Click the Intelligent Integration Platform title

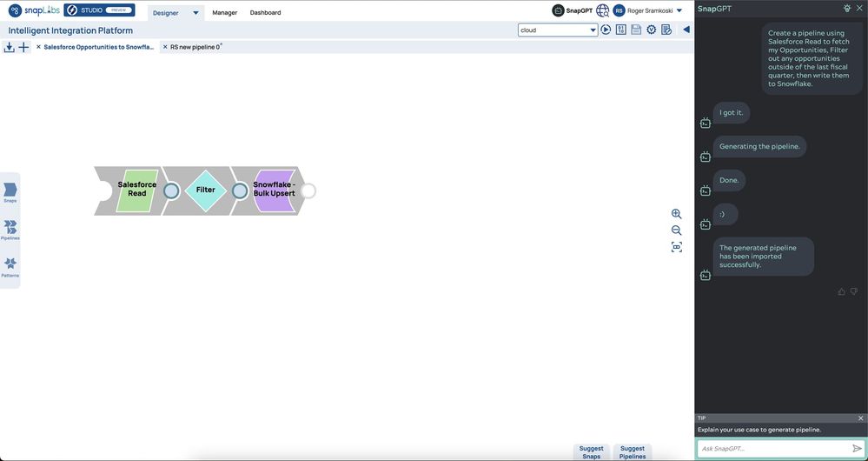point(70,30)
